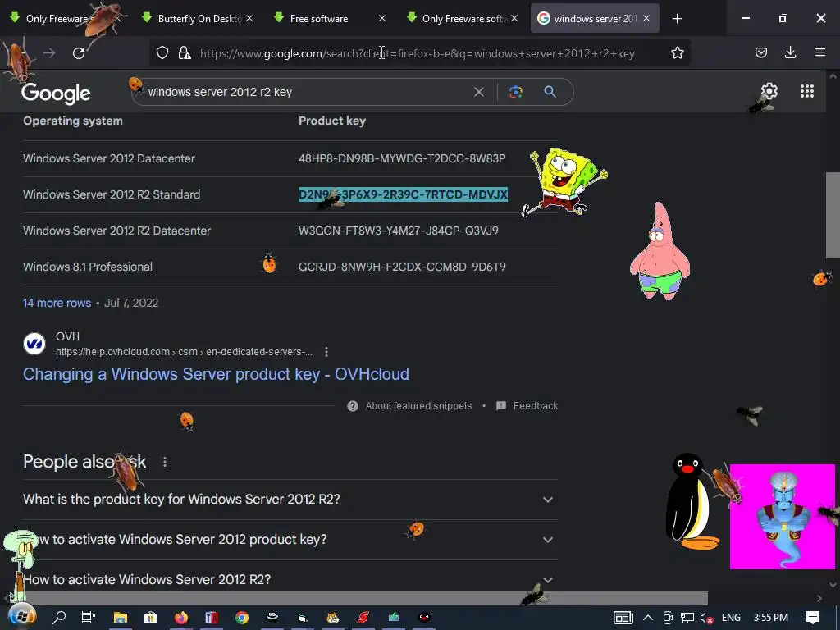Select key W3GGN-FT8W3-Y4M27-J84CP-Q3VJ9
This screenshot has height=630, width=840.
398,231
